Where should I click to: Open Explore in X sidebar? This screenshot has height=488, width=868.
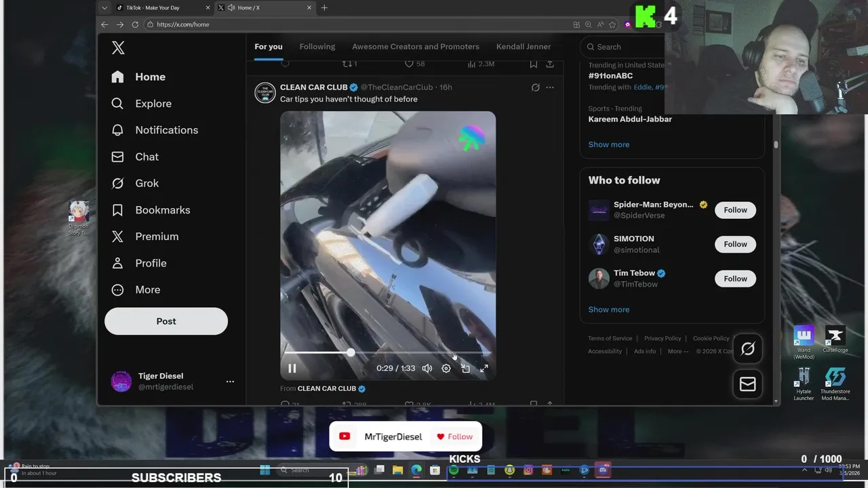point(142,104)
